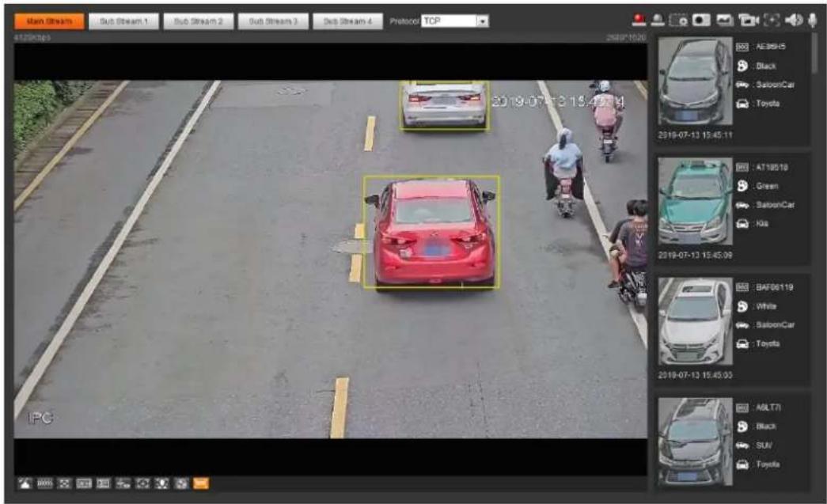Click the car brand icon beside Kia
827x504 pixels.
(742, 224)
